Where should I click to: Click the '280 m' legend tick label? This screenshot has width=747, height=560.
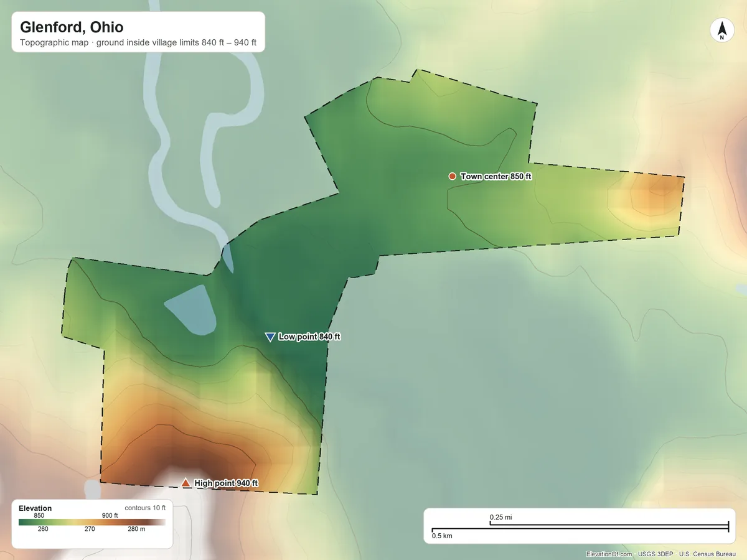[136, 530]
